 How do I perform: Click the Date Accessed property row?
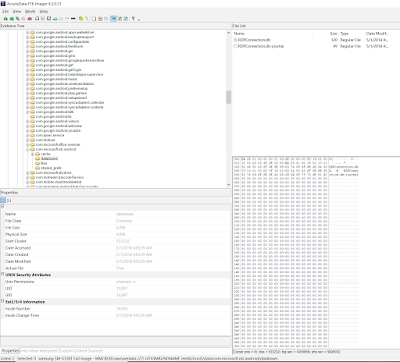115,248
